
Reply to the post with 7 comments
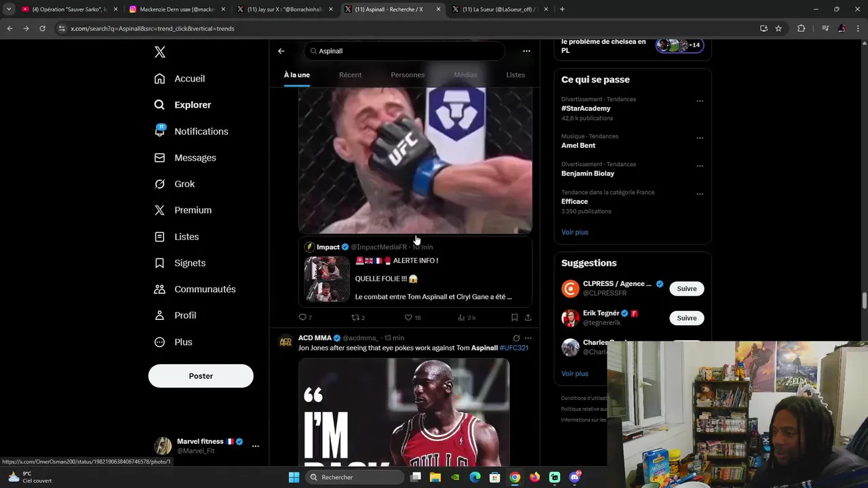(305, 318)
